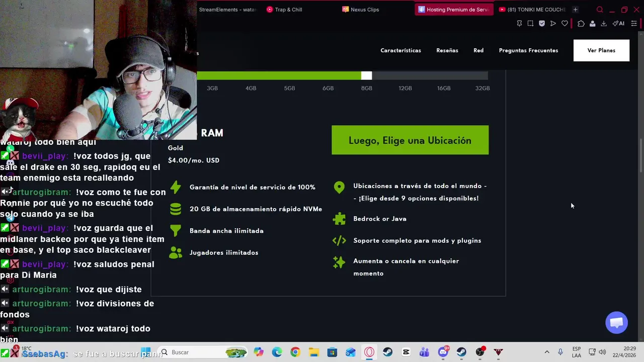
Task: Open the Easy Setup sliders icon
Action: coord(634,24)
